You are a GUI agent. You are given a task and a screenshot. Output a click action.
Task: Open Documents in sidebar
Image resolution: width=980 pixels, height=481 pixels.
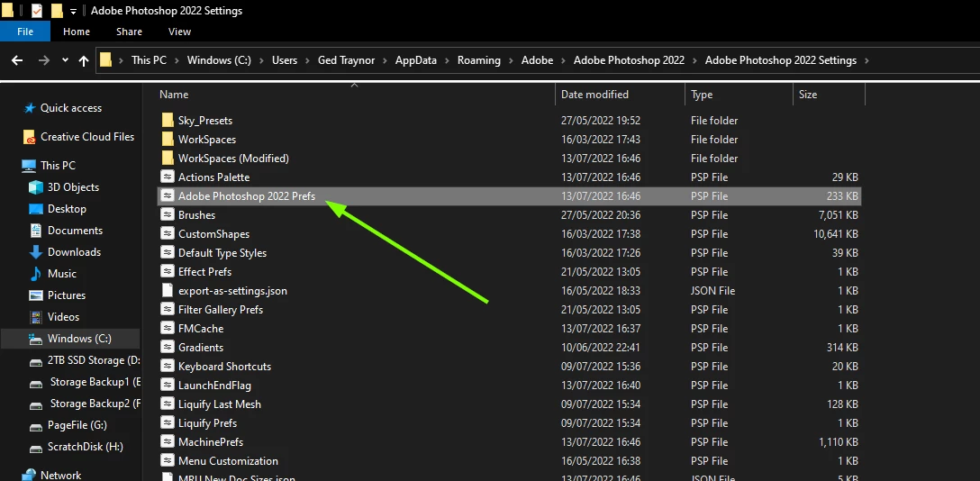pyautogui.click(x=75, y=231)
